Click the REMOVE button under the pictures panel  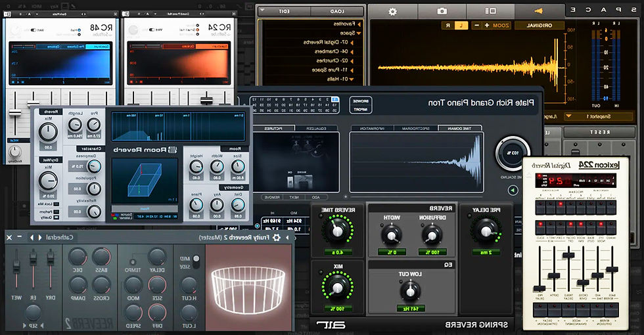point(272,198)
